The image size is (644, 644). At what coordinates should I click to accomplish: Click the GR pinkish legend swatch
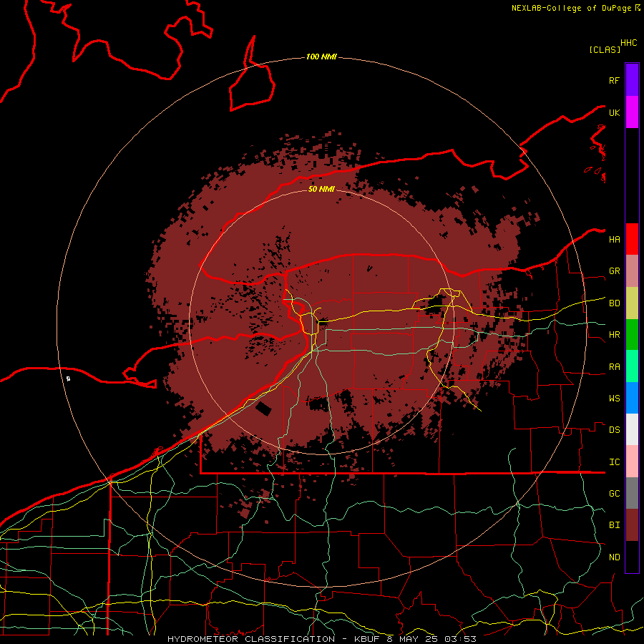pos(632,270)
